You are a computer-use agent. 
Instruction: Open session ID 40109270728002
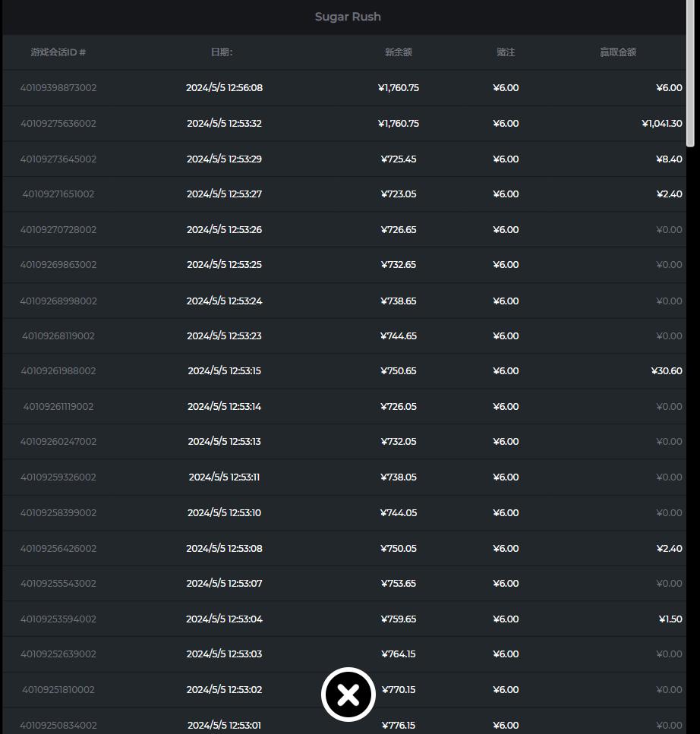tap(58, 229)
